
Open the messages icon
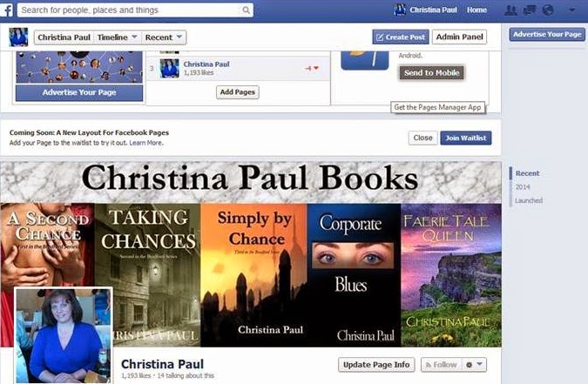click(x=530, y=10)
